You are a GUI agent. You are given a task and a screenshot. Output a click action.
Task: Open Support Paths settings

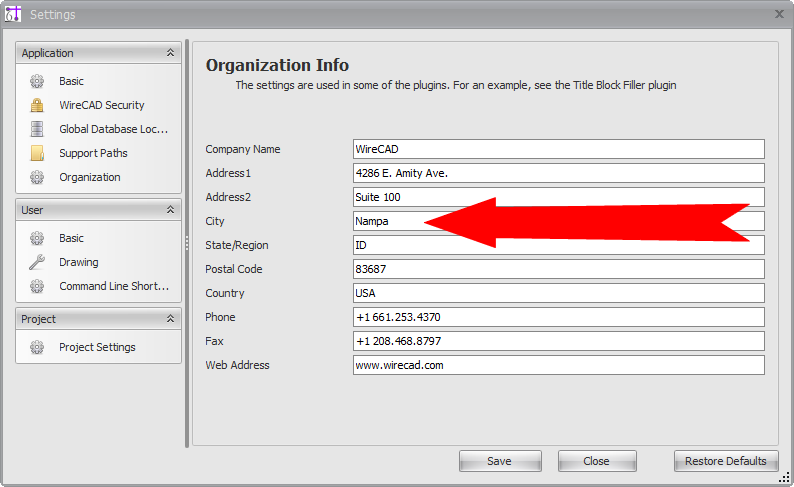(93, 153)
